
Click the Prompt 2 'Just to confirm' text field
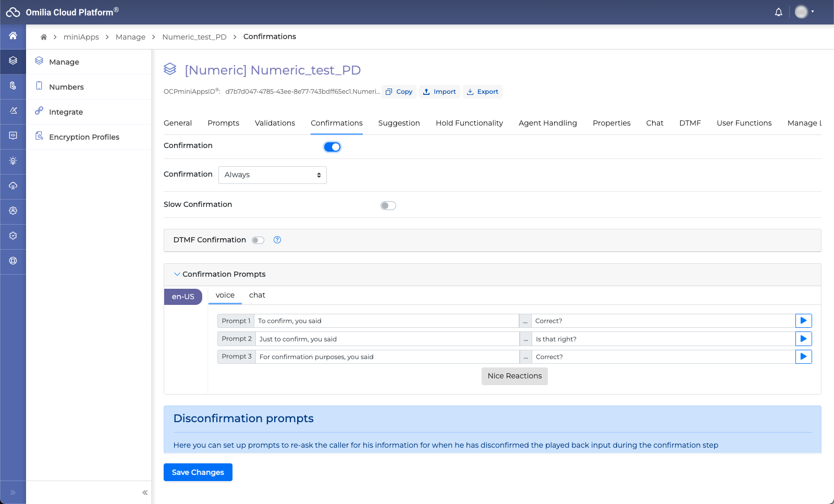tap(387, 339)
